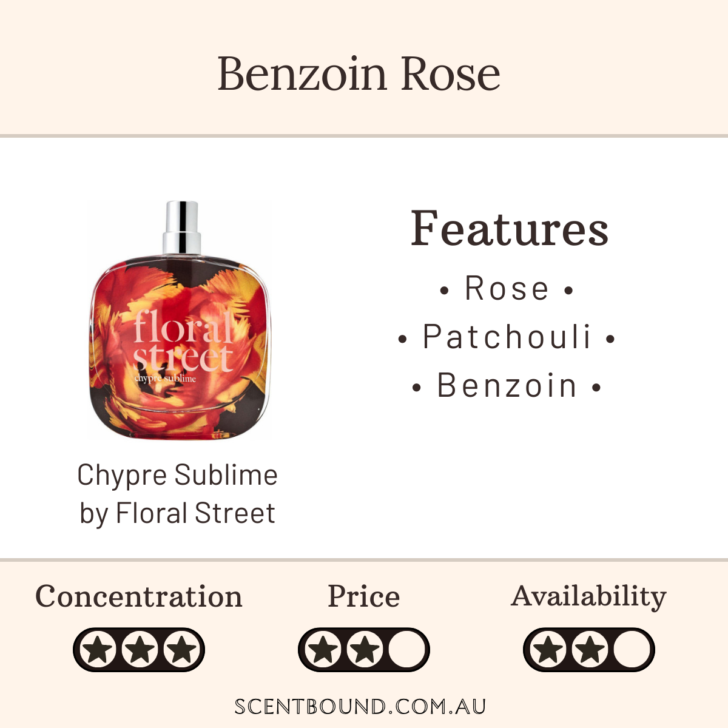This screenshot has height=728, width=728.
Task: Click the Benzoin Rose title
Action: click(x=359, y=74)
